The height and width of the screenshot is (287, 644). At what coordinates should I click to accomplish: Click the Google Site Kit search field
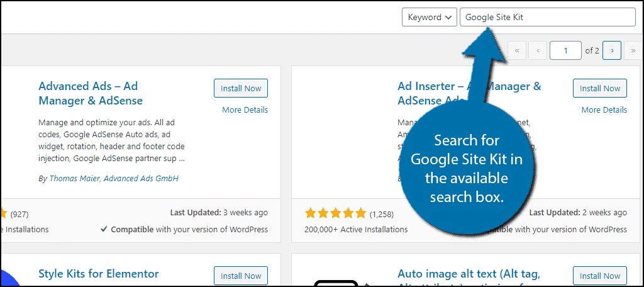pyautogui.click(x=548, y=17)
